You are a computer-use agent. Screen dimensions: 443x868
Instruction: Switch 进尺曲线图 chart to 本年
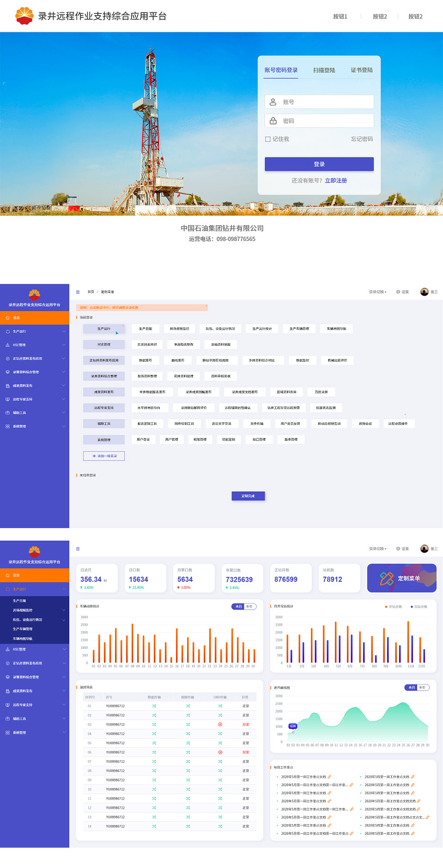tap(422, 688)
